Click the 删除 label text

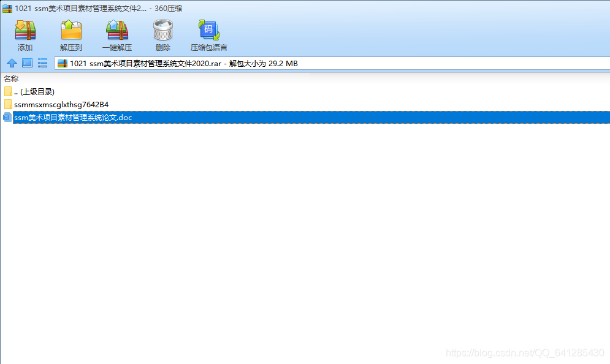point(162,47)
